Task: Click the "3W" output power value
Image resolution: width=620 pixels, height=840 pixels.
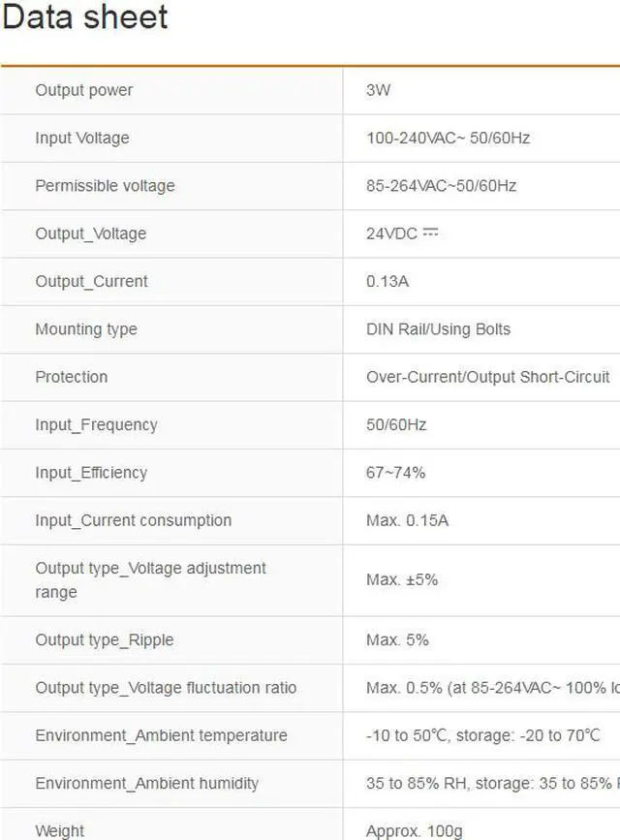Action: coord(378,90)
